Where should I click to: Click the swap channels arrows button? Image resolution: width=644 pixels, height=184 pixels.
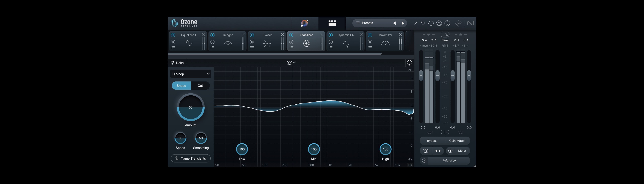point(438,151)
